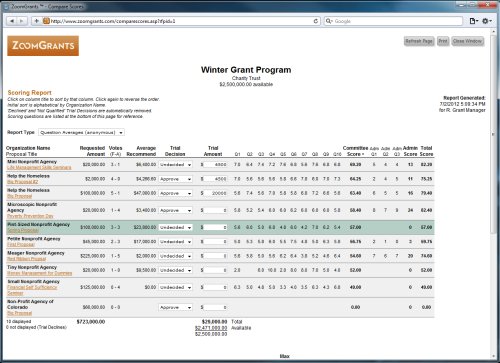Click the $2,471,000.00 available amount
500x363 pixels.
(211, 328)
